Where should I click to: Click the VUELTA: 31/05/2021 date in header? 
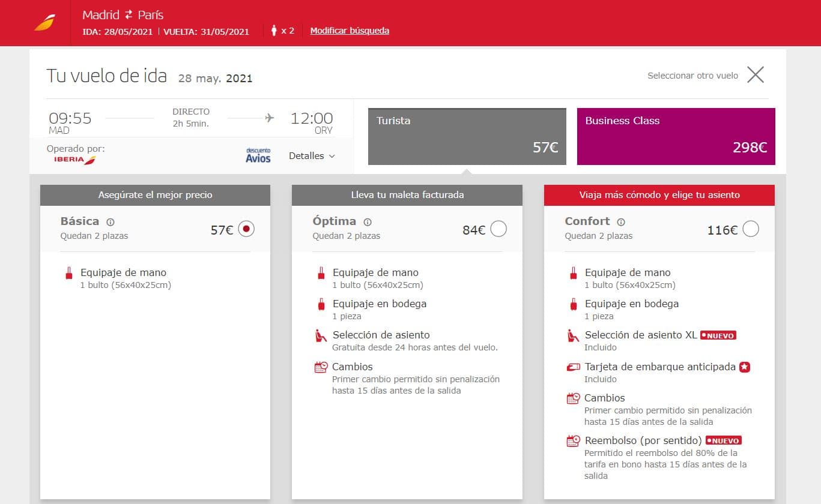(206, 31)
